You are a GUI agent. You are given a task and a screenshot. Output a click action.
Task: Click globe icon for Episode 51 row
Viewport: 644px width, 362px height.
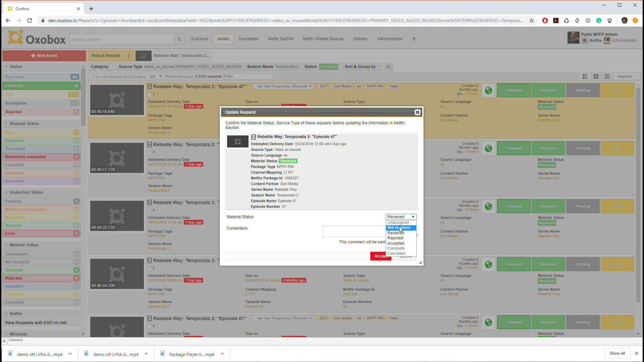coord(488,322)
